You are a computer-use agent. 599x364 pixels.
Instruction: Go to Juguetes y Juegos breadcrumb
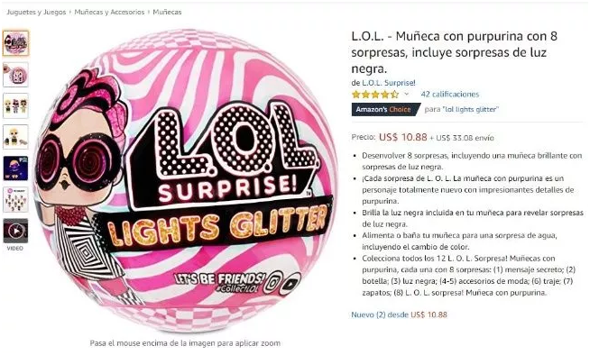36,13
